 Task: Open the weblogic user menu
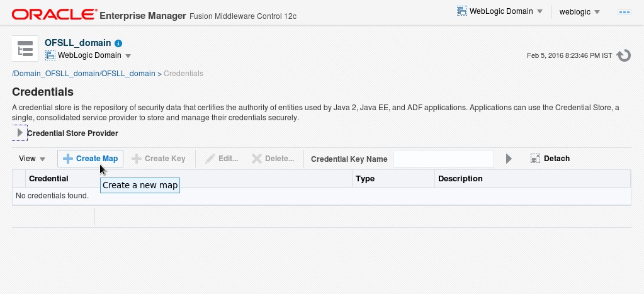579,12
